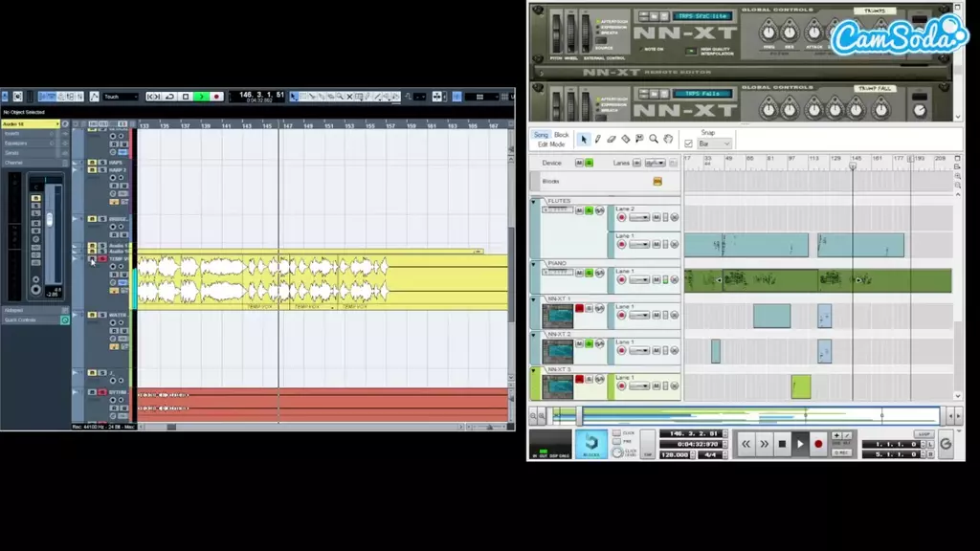Image resolution: width=980 pixels, height=551 pixels.
Task: Click Reason's Rewind transport button
Action: (746, 444)
